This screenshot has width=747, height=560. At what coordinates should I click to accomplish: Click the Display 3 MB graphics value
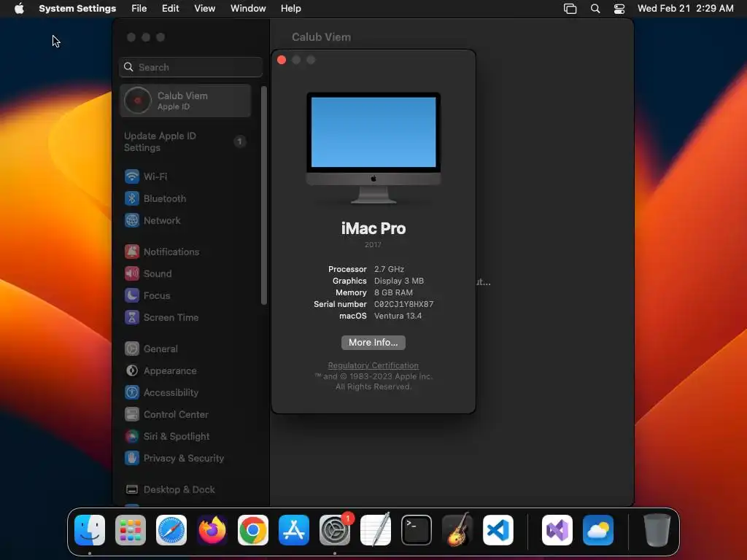[x=399, y=281]
